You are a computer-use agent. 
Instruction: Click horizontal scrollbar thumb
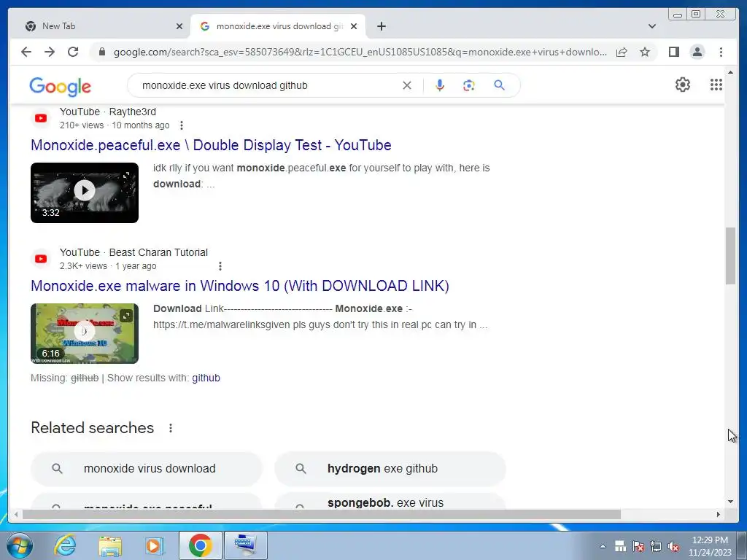click(x=322, y=514)
